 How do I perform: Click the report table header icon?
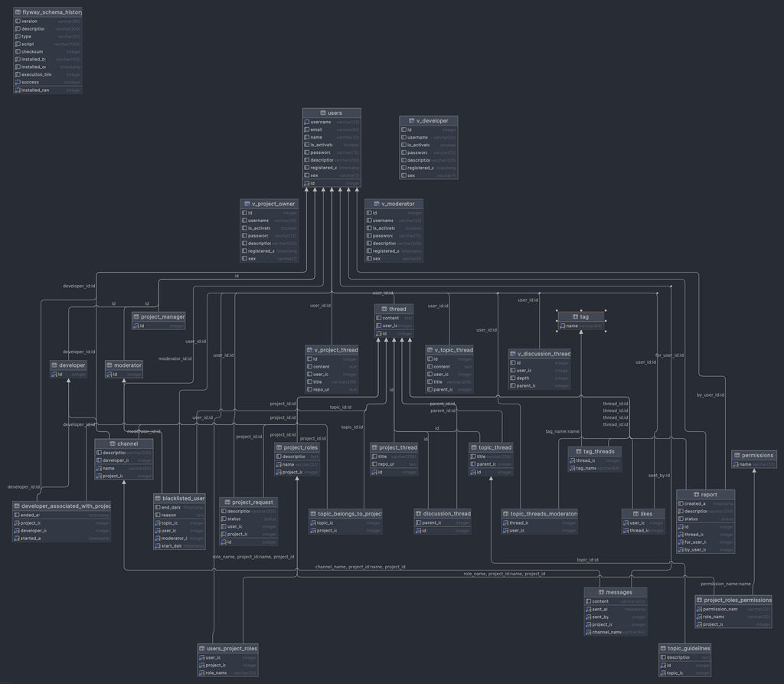697,495
